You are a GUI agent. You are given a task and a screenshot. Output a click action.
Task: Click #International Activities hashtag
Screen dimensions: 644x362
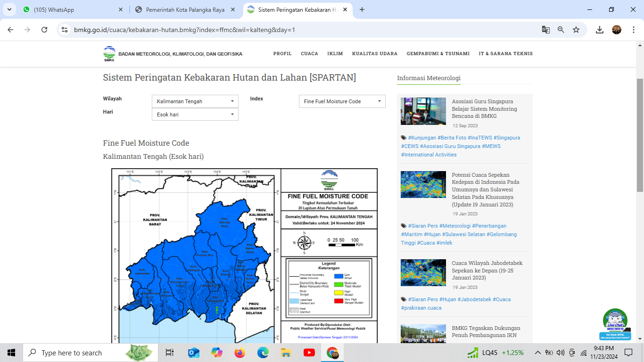[x=429, y=155]
